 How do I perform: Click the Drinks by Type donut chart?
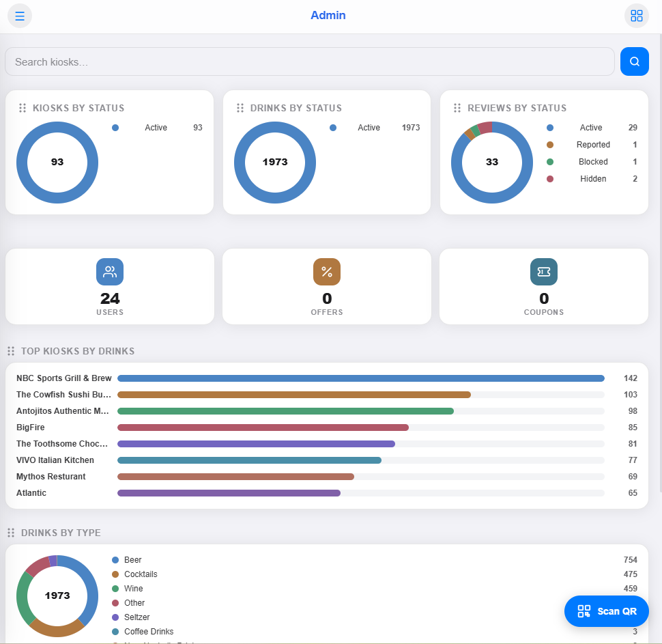(x=57, y=596)
